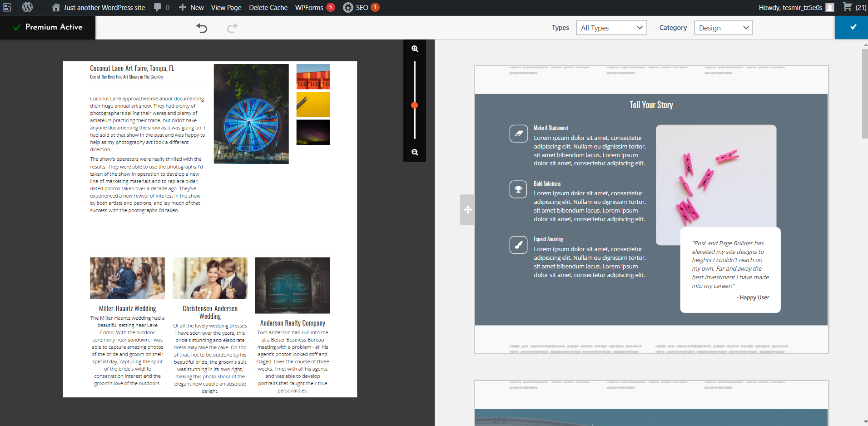This screenshot has height=426, width=868.
Task: Click the WordPress logo icon
Action: pyautogui.click(x=27, y=7)
